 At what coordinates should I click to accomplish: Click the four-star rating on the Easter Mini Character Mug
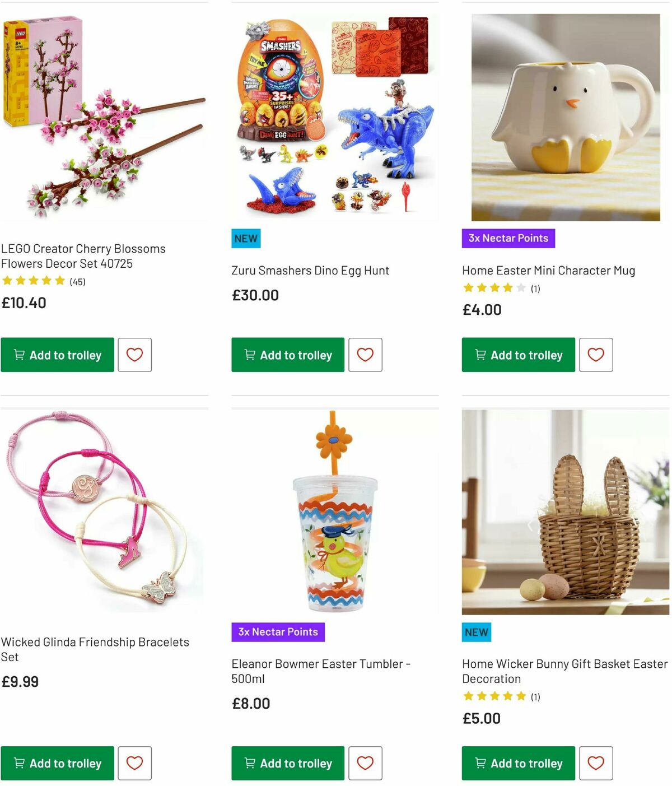[493, 287]
